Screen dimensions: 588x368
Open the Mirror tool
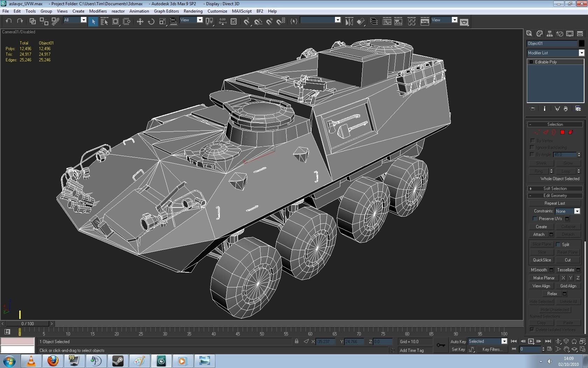click(349, 22)
